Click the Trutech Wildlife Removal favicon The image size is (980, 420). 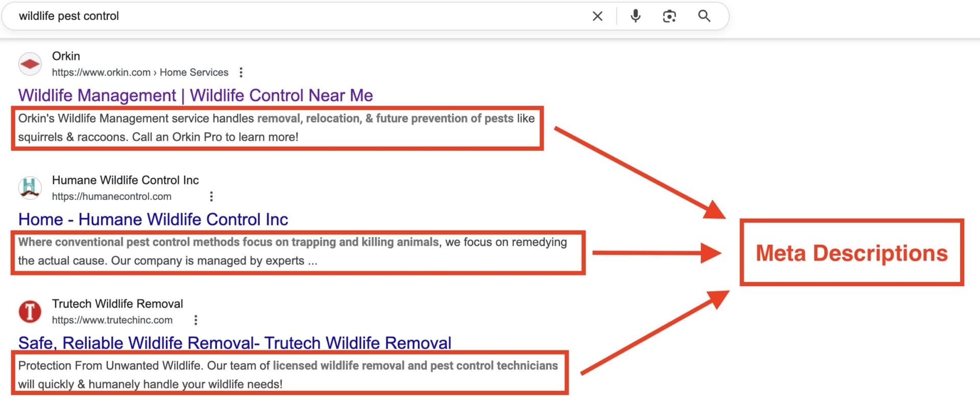click(30, 311)
